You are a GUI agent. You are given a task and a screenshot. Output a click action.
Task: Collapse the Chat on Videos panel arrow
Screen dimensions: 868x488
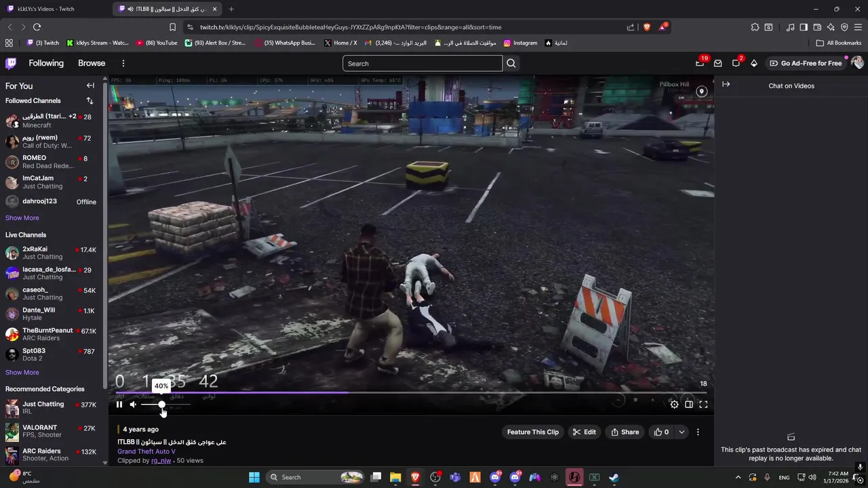pos(726,85)
